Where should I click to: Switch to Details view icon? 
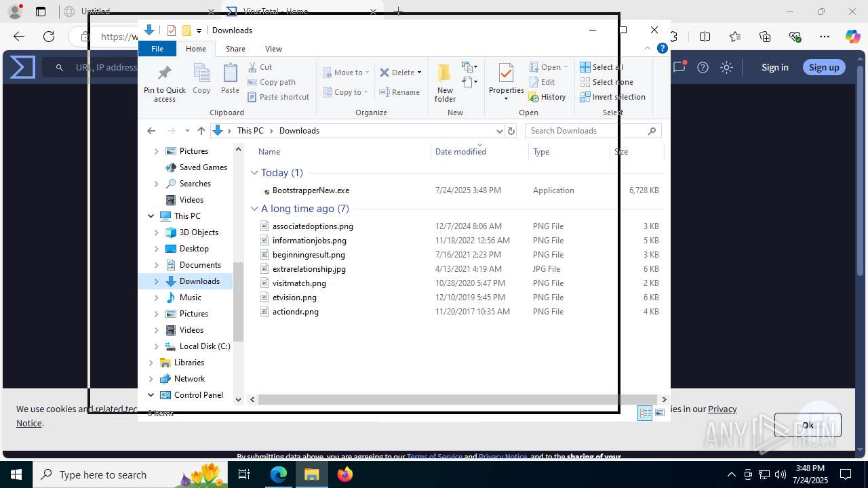645,413
